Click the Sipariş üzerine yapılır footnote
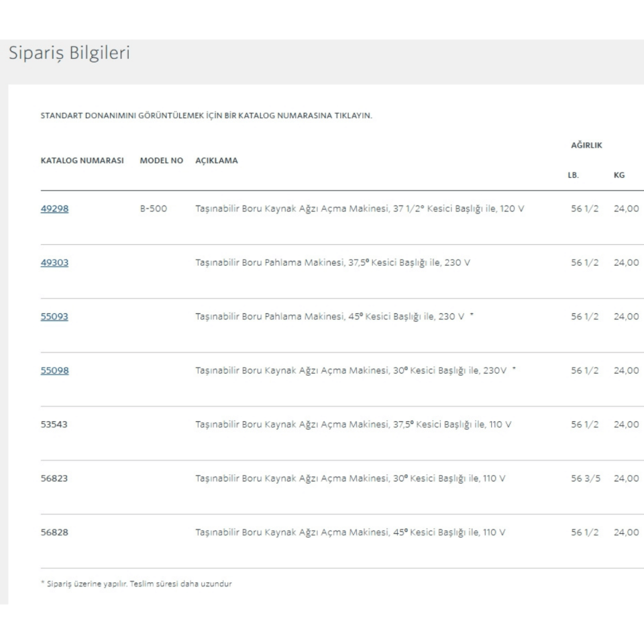Image resolution: width=644 pixels, height=644 pixels. (136, 584)
